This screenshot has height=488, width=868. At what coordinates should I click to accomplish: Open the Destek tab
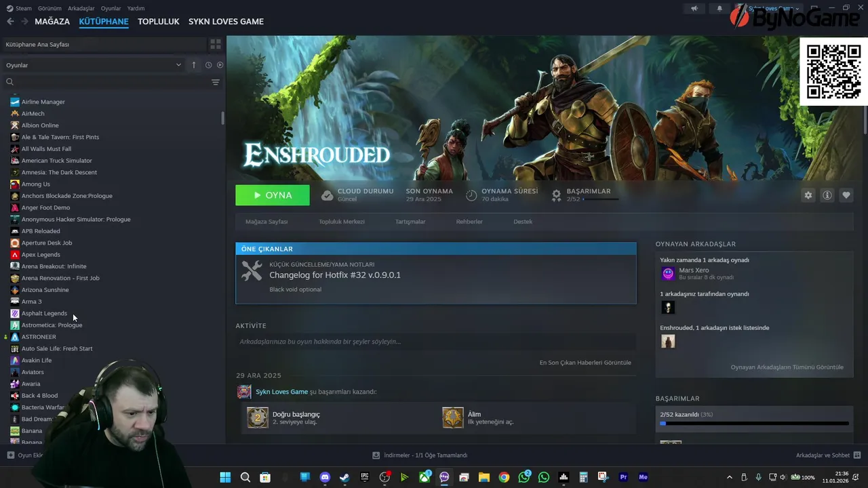(523, 222)
